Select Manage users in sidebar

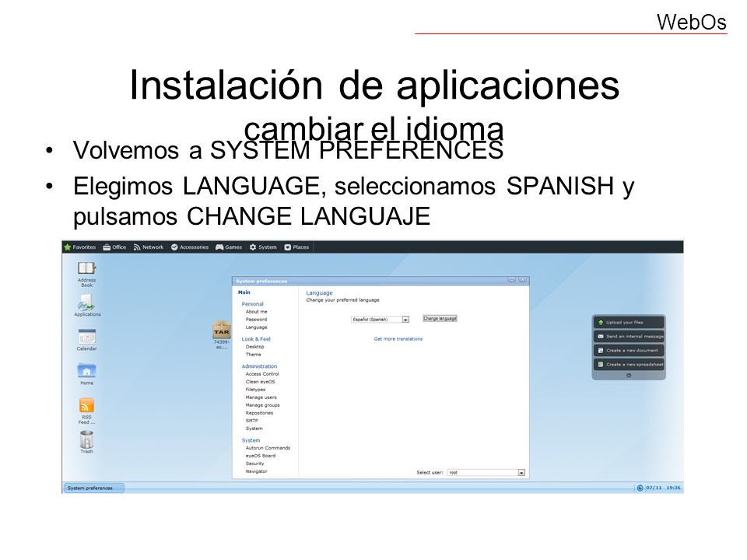click(261, 397)
